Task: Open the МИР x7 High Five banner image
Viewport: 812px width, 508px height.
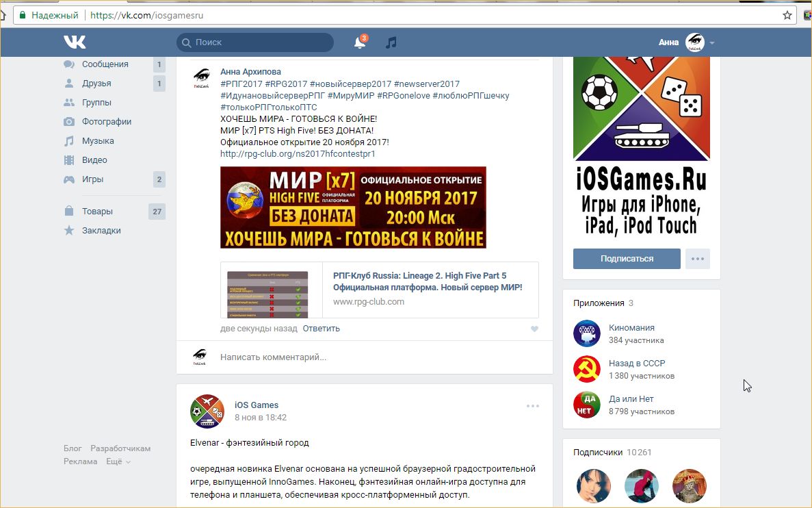Action: [353, 207]
